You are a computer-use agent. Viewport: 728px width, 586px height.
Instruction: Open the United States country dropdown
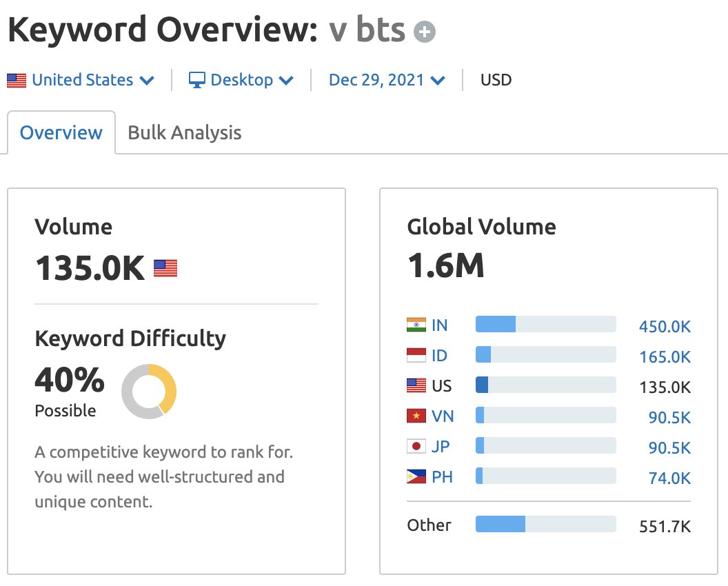(81, 80)
